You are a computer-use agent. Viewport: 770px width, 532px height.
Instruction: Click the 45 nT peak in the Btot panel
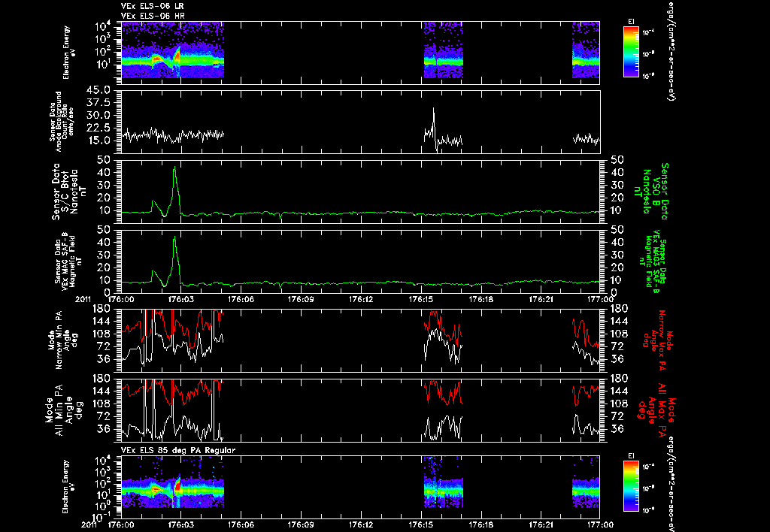[x=174, y=168]
